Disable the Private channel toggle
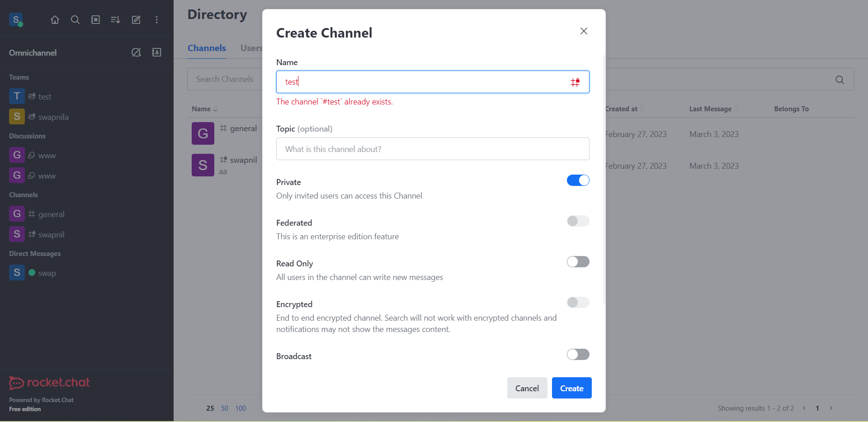The width and height of the screenshot is (868, 422). (x=578, y=180)
